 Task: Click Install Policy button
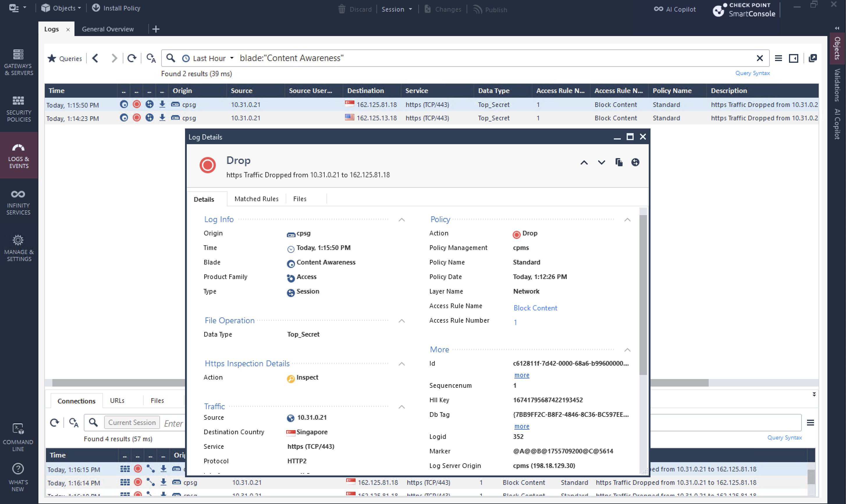click(116, 8)
